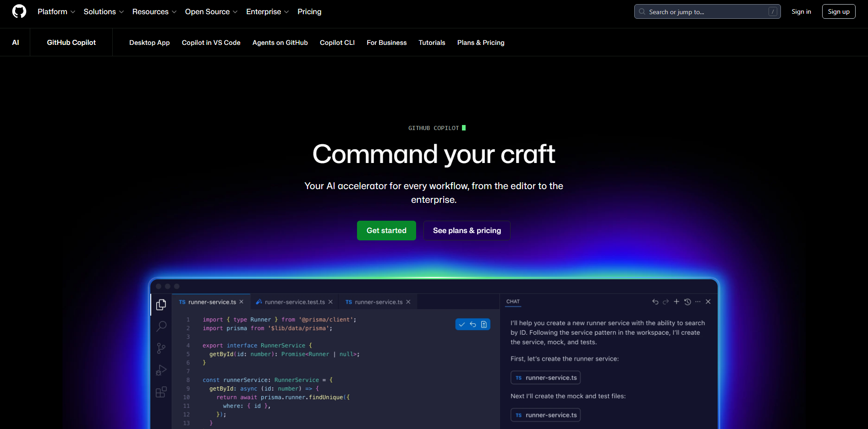Open chat more options ellipsis
This screenshot has height=429, width=868.
click(x=698, y=302)
